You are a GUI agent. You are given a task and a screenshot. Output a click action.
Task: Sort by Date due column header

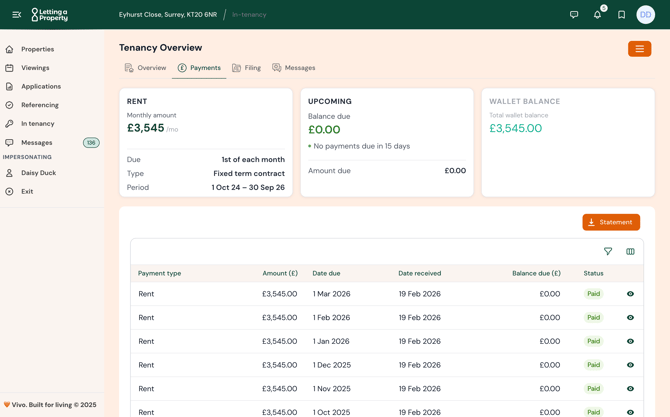[326, 273]
